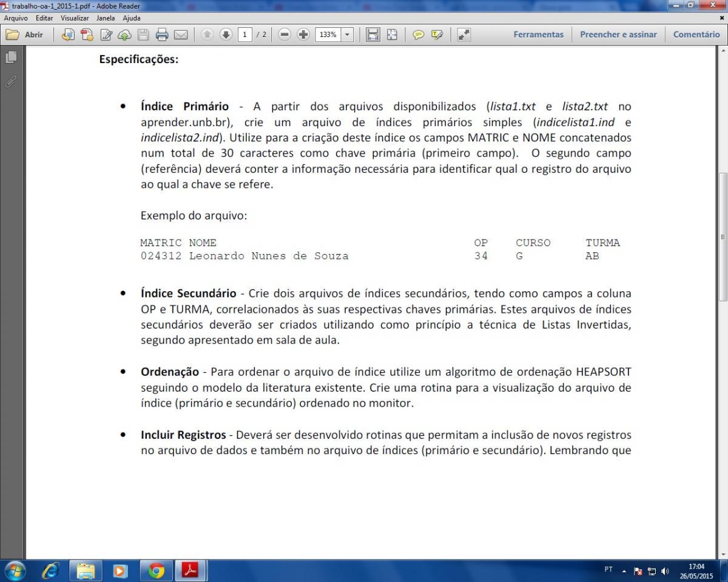Open the Arquivo menu

(x=16, y=18)
